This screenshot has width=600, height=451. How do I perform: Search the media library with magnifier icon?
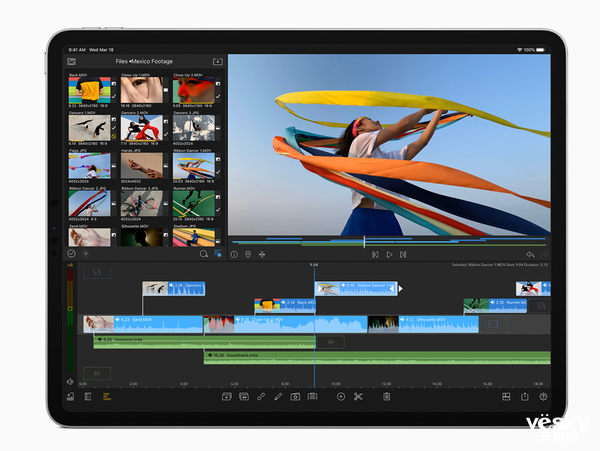tap(203, 254)
